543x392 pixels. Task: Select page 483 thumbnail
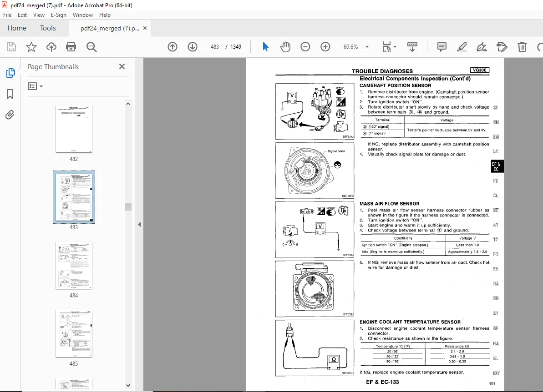74,197
